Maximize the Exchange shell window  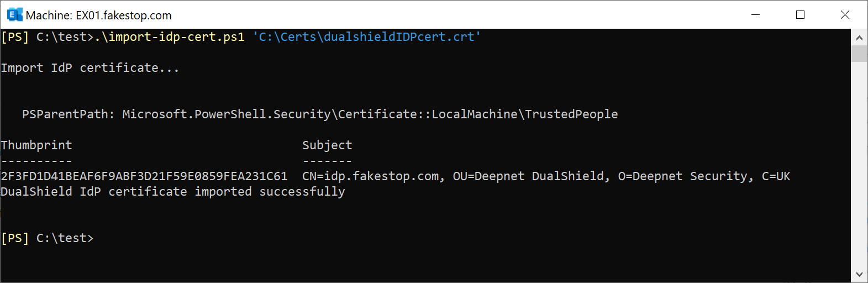point(800,15)
